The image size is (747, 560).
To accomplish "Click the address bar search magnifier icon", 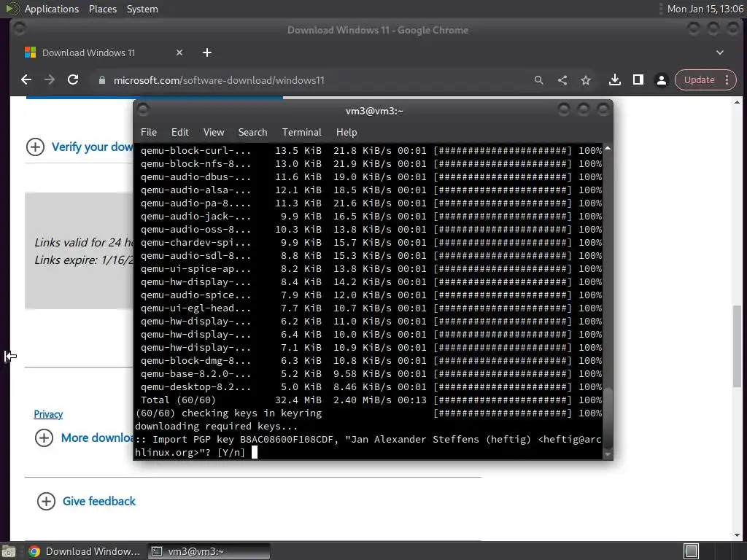I will click(x=539, y=80).
